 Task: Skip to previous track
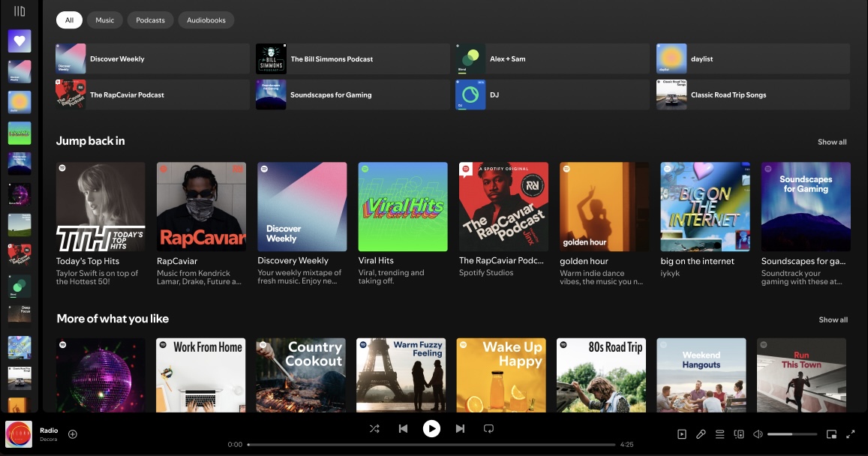click(403, 429)
